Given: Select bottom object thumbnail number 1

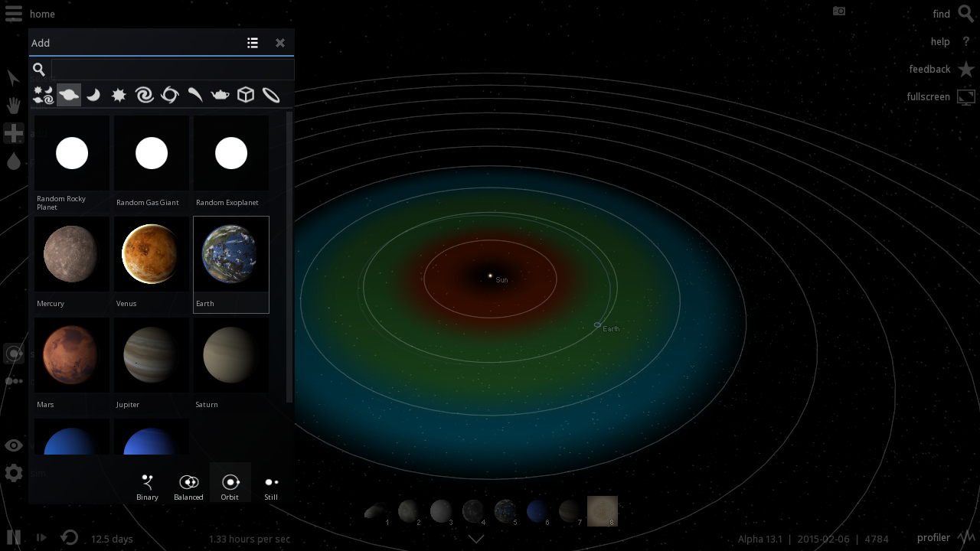Looking at the screenshot, I should pos(377,511).
